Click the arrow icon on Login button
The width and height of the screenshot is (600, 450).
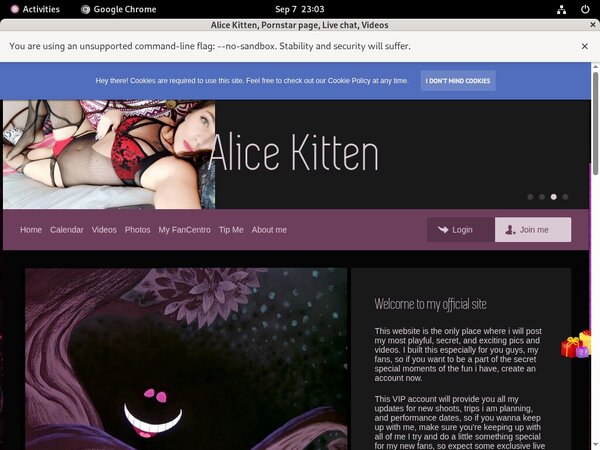pyautogui.click(x=443, y=230)
